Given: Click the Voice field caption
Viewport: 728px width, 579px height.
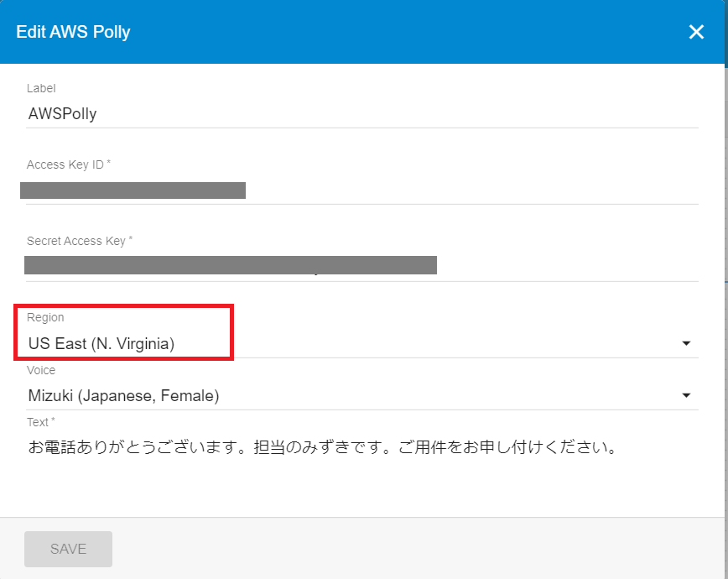Looking at the screenshot, I should (41, 370).
